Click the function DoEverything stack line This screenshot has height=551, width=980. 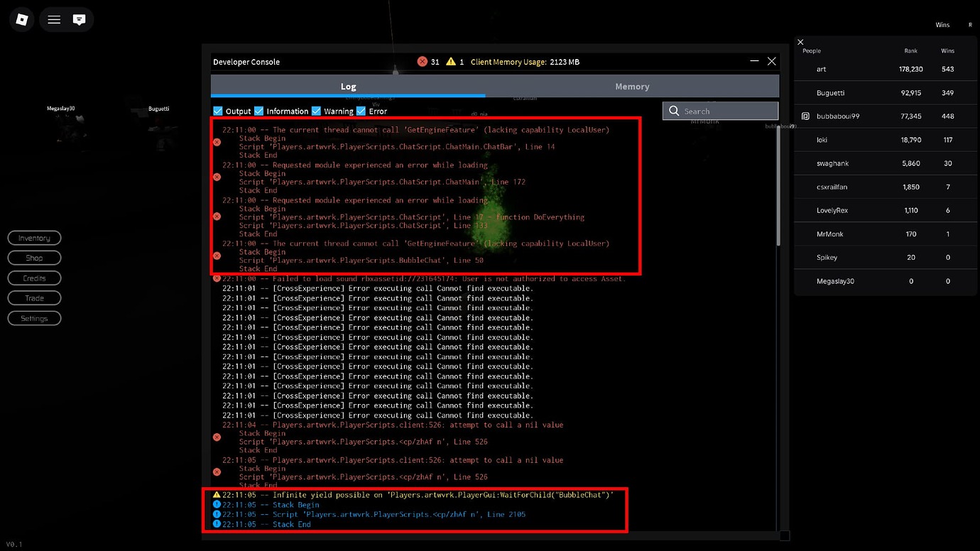click(x=412, y=217)
